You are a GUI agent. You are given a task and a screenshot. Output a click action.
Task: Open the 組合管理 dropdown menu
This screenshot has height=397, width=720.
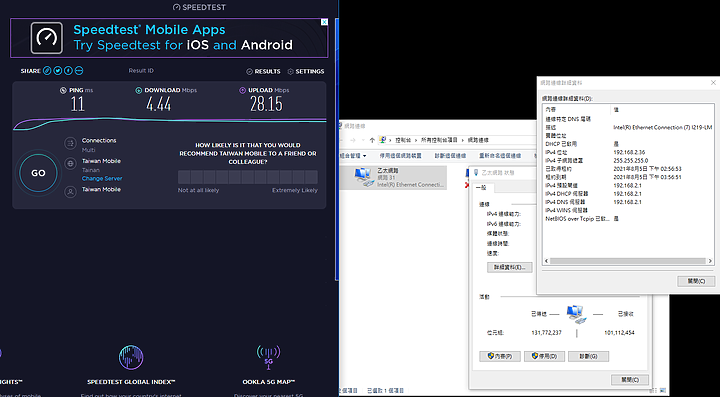pos(353,156)
